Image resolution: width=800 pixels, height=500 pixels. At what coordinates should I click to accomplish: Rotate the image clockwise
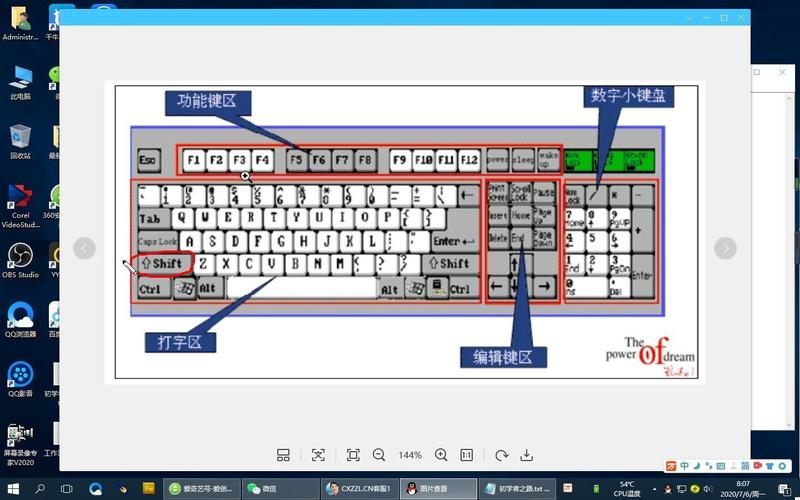click(x=502, y=455)
